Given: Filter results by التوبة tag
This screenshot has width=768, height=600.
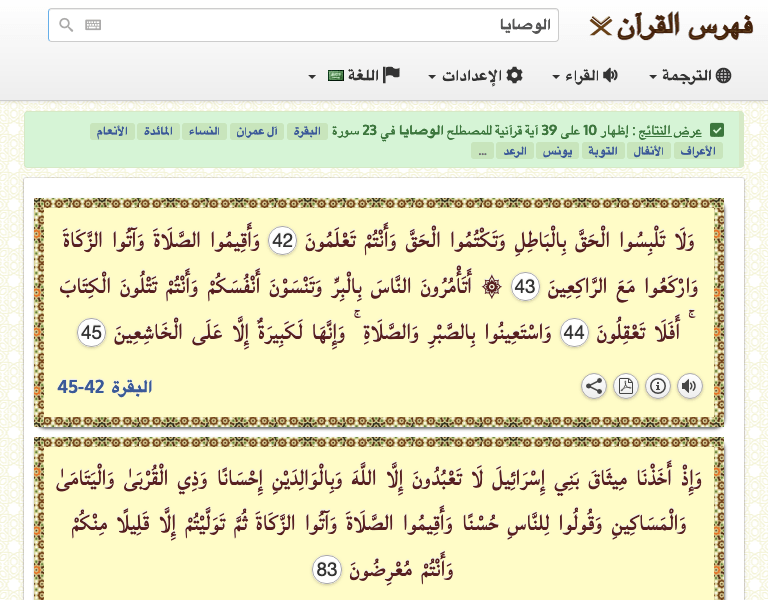Looking at the screenshot, I should click(602, 151).
